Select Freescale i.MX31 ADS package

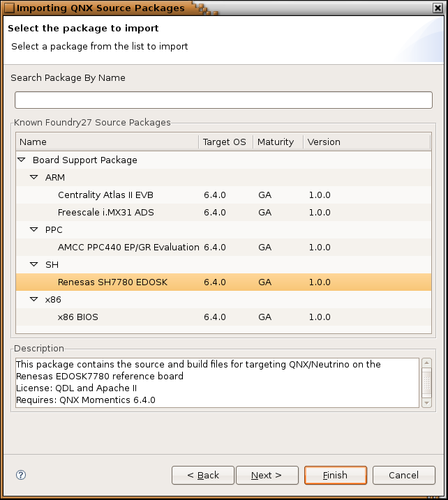[223, 213]
